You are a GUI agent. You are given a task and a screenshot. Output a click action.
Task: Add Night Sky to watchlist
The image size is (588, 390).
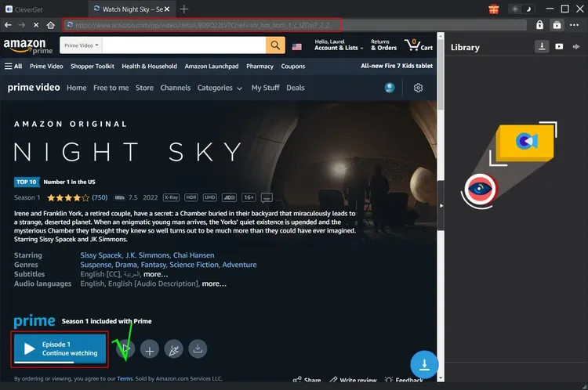150,349
